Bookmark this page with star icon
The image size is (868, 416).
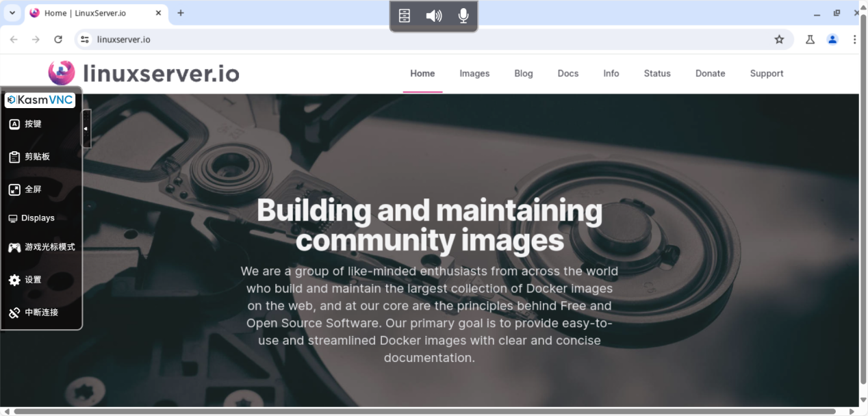[779, 40]
